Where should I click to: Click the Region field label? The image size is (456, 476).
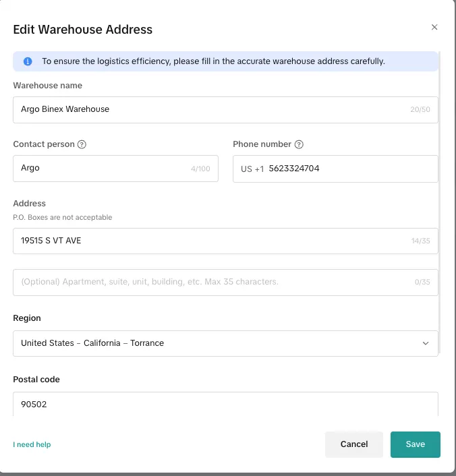click(27, 318)
